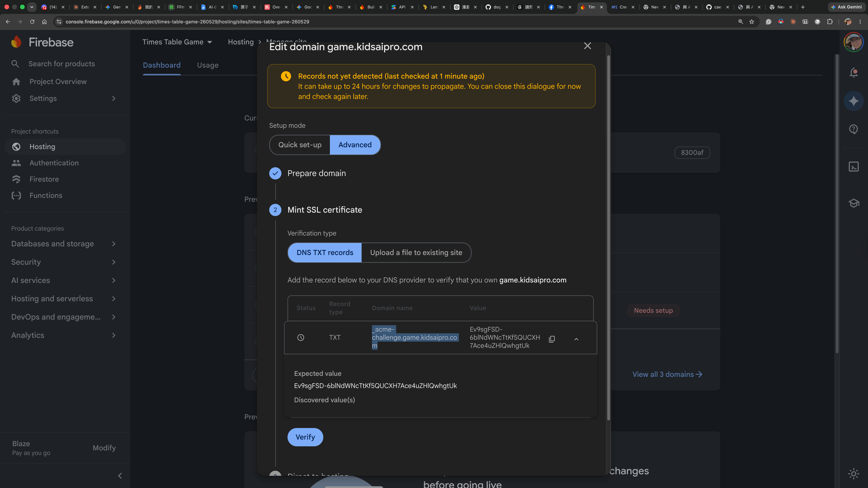Click the Search for products field
Image resolution: width=868 pixels, height=488 pixels.
click(x=62, y=64)
